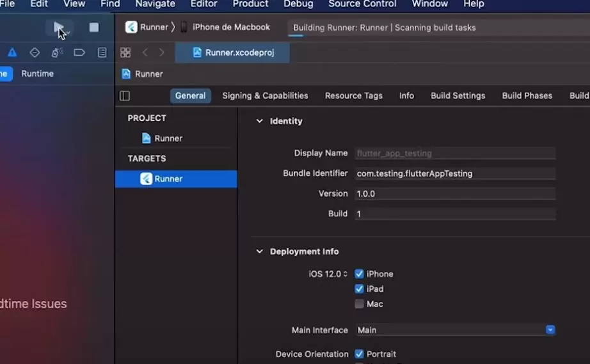Open the Breakpoint navigator tag icon
The image size is (590, 364).
coord(79,52)
